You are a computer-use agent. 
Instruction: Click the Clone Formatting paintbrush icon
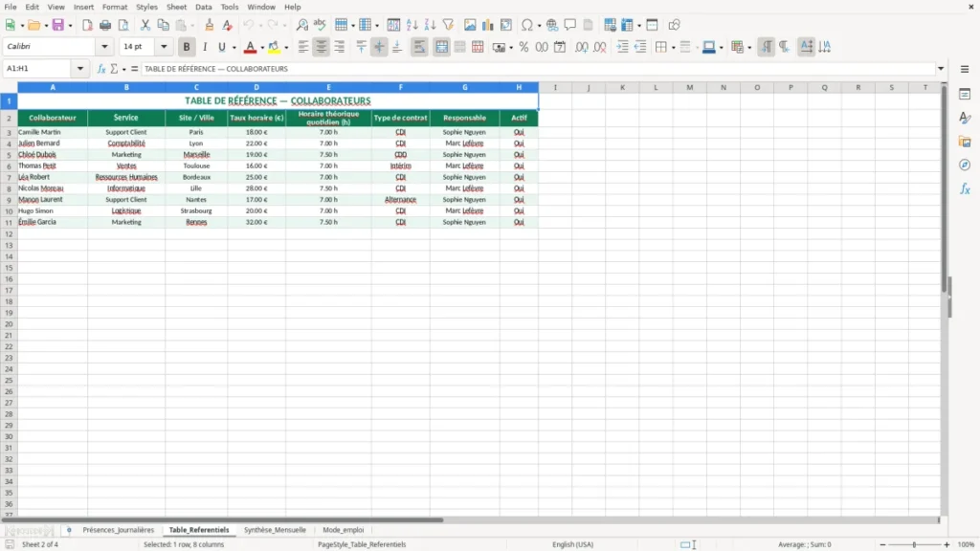pyautogui.click(x=210, y=25)
